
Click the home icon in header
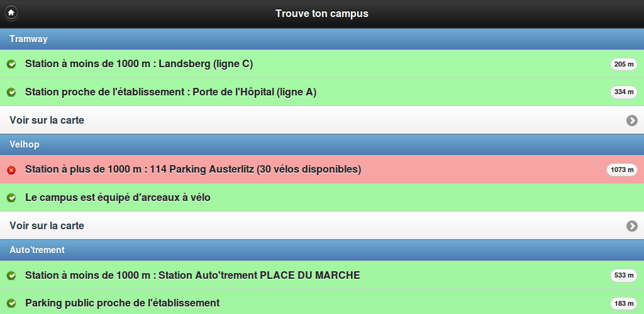[11, 13]
